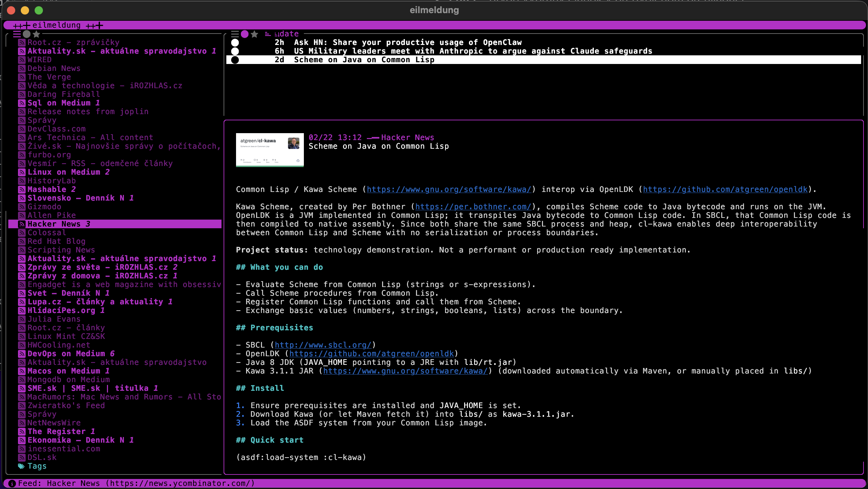The height and width of the screenshot is (489, 868).
Task: Click the RSS icon next to Debian News
Action: (x=22, y=68)
